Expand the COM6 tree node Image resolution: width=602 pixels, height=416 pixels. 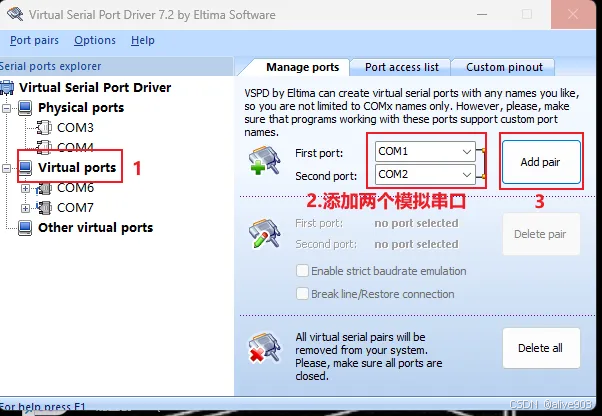(25, 188)
